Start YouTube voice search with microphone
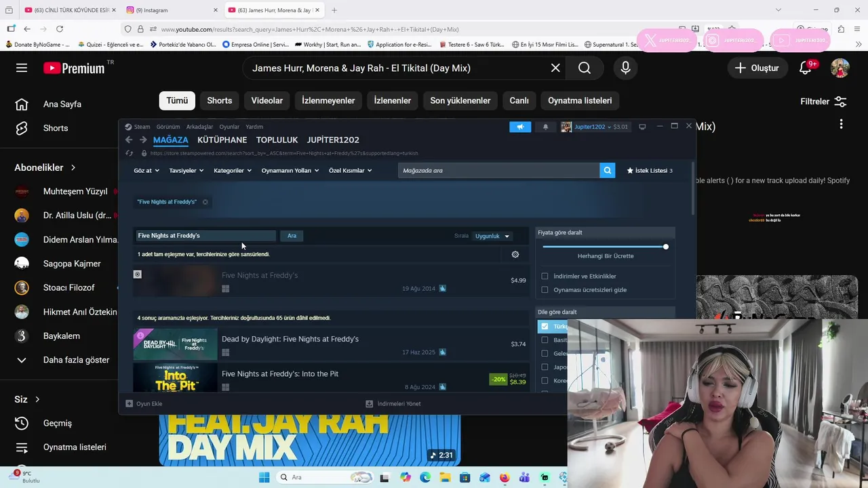This screenshot has width=868, height=488. point(625,68)
